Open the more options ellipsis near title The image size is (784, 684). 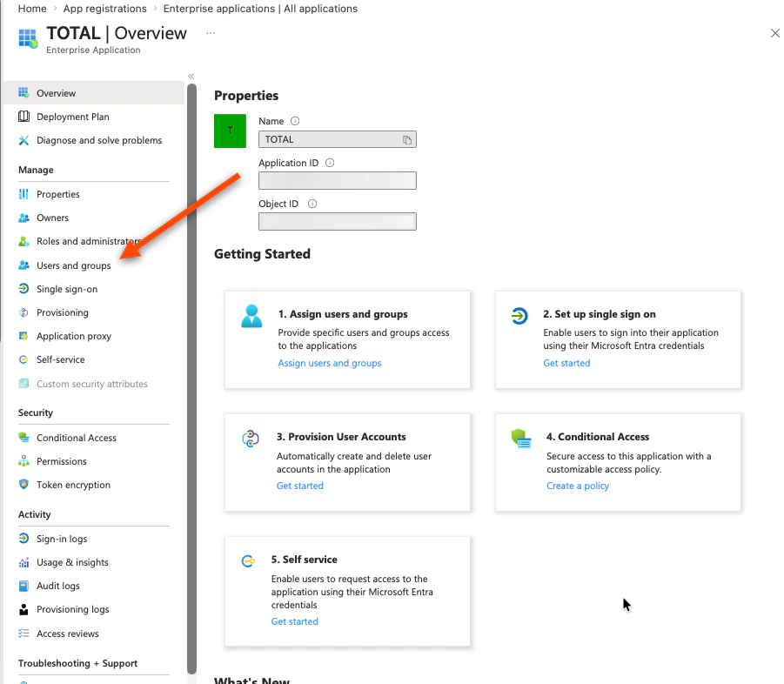point(211,33)
